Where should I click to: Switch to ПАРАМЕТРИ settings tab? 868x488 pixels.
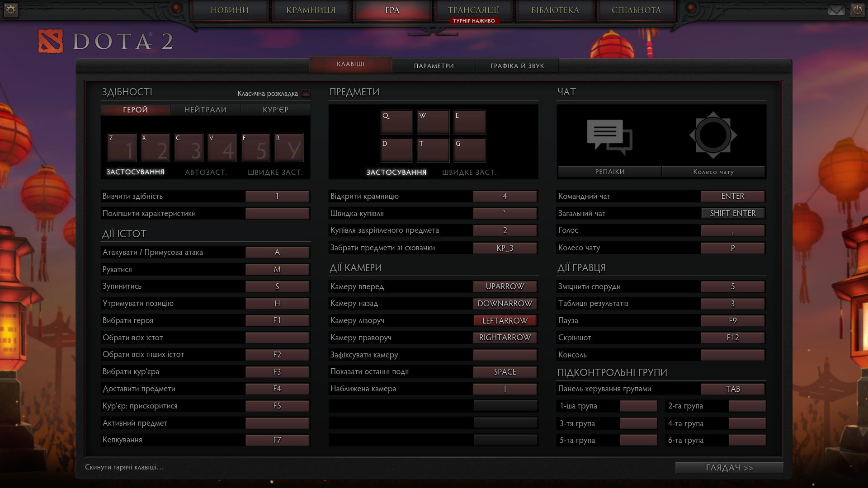pos(434,66)
